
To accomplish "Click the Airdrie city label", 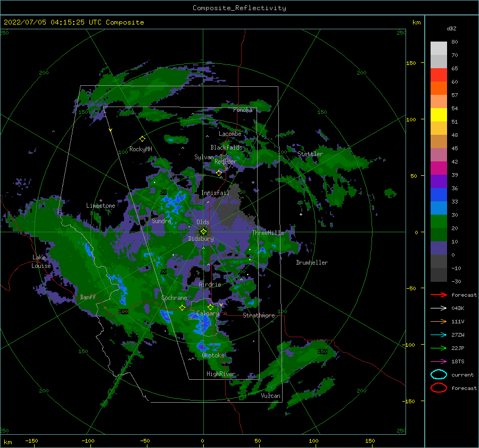I will (x=210, y=284).
